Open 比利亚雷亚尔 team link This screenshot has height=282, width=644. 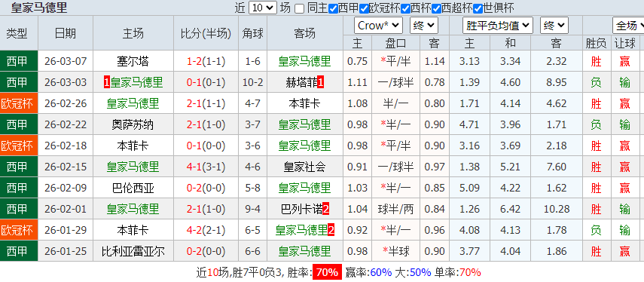133,251
